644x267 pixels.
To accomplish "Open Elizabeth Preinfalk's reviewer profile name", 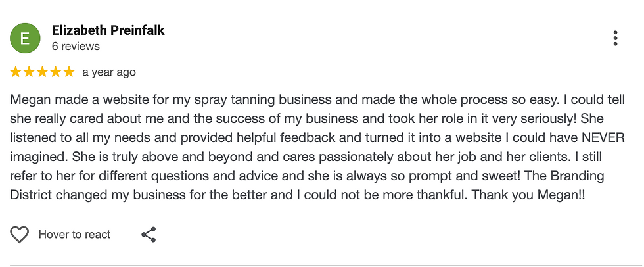I will pos(108,30).
